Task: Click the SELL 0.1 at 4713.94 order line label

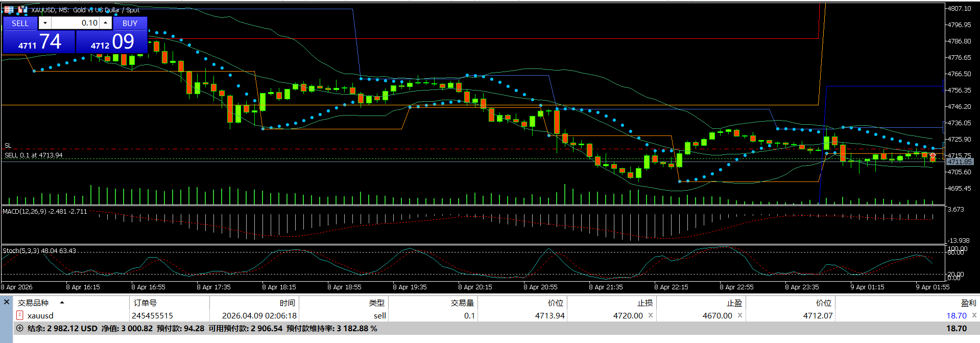Action: (33, 155)
